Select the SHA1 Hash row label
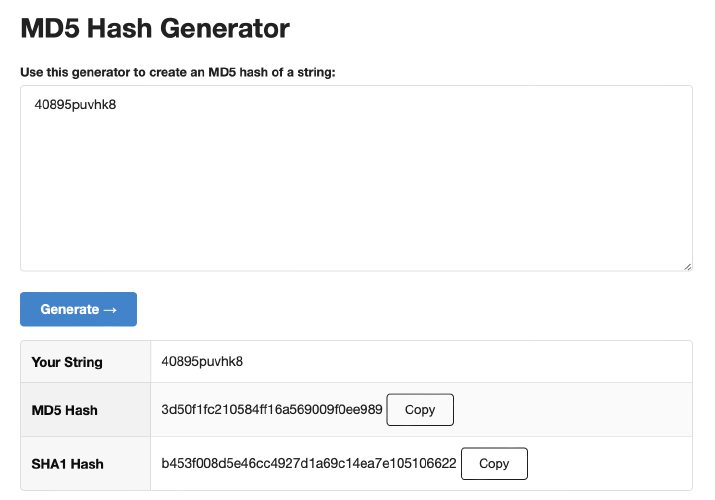 (x=67, y=464)
